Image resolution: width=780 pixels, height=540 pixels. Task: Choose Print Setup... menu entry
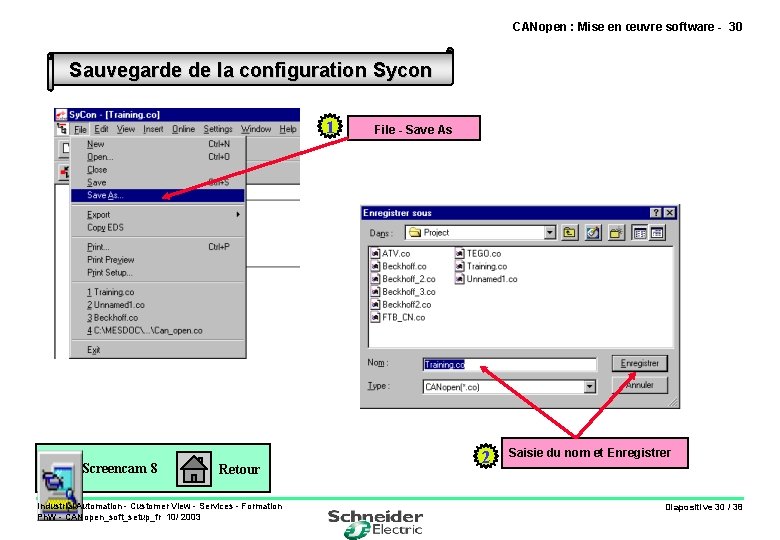click(158, 273)
